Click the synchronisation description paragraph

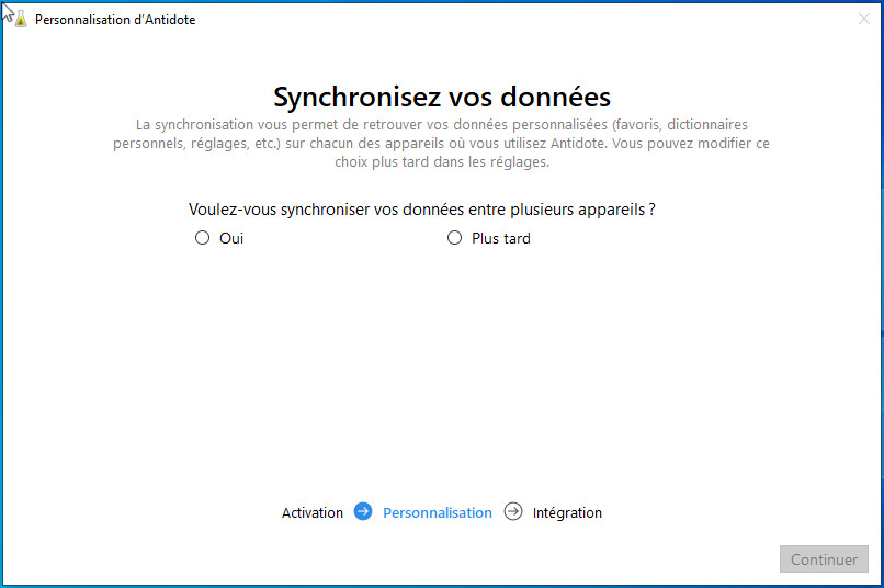coord(441,143)
